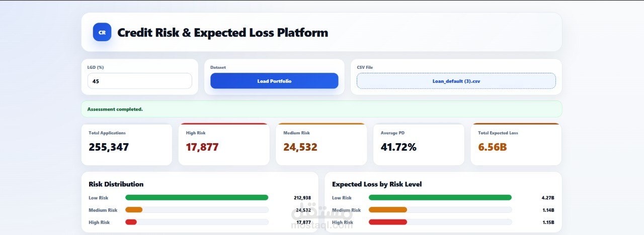Click High Risk bar in Expected Loss chart
Viewport: 644px width, 235px height.
pyautogui.click(x=440, y=222)
